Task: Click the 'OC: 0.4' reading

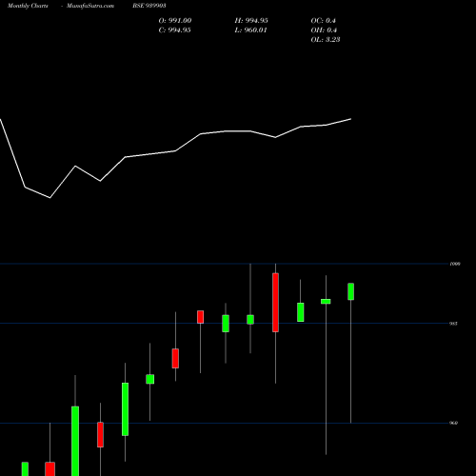Action: (x=323, y=21)
